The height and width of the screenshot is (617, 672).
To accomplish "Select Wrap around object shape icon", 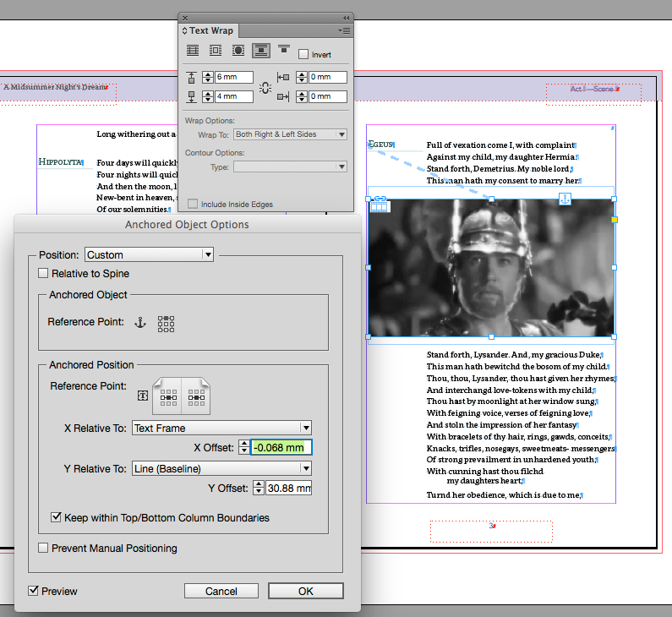I will click(238, 50).
